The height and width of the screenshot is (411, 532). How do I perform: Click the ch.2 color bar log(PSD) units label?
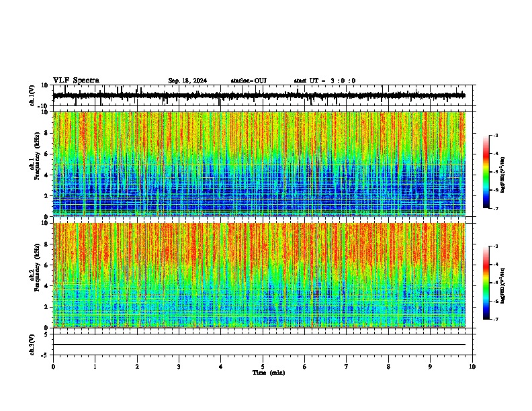pyautogui.click(x=503, y=286)
